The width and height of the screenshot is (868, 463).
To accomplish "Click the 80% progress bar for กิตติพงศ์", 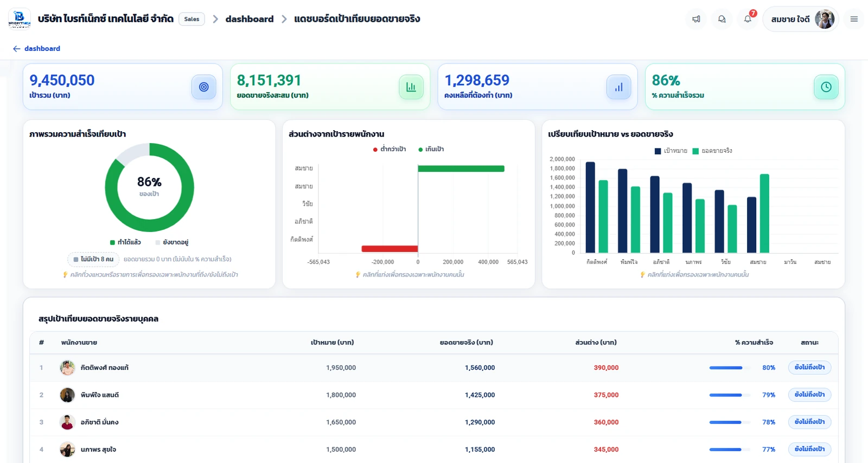I will tap(730, 368).
